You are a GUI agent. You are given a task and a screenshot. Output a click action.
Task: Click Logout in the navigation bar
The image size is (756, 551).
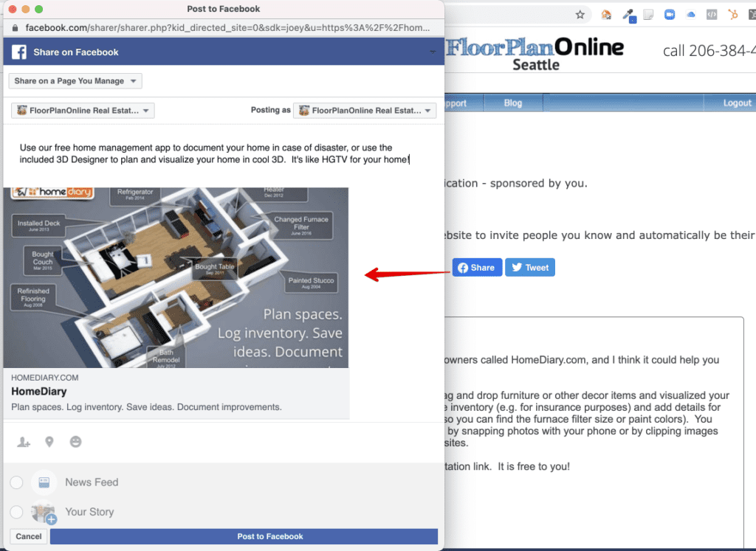click(x=737, y=103)
